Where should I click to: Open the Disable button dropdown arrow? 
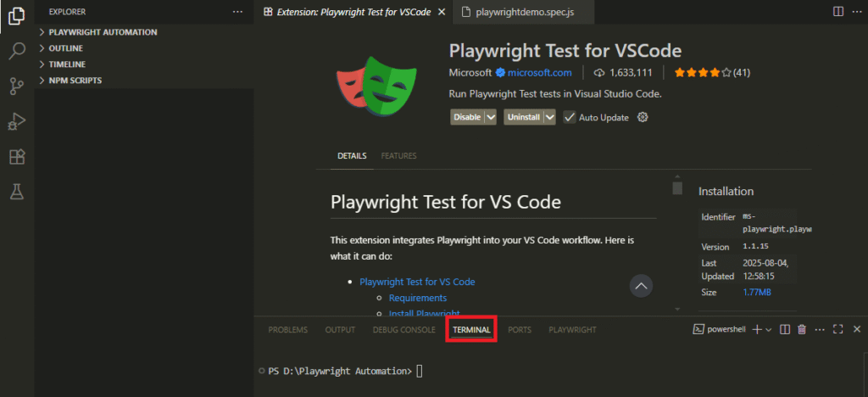coord(491,117)
